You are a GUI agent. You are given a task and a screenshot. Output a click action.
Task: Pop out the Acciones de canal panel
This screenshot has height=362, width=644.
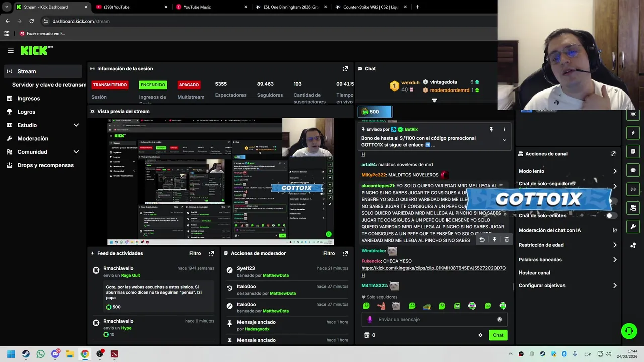coord(613,154)
